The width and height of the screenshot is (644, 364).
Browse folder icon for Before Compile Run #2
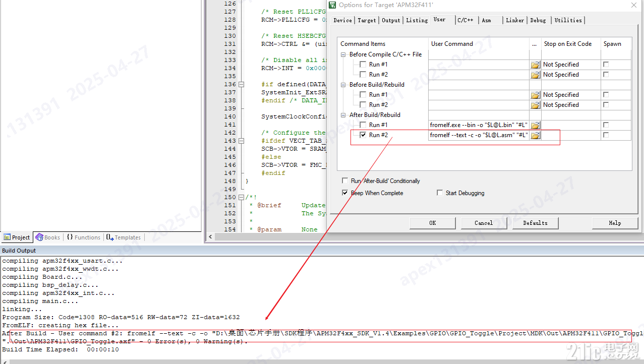tap(535, 75)
